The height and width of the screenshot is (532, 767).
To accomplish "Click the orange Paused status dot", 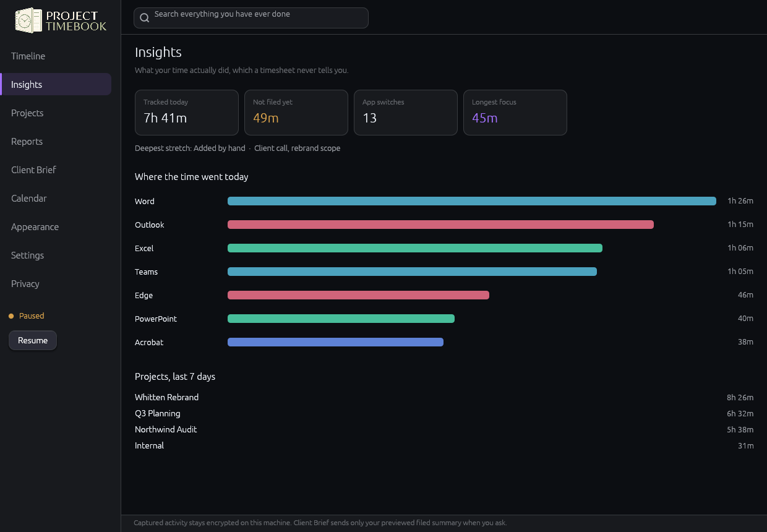I will [11, 316].
